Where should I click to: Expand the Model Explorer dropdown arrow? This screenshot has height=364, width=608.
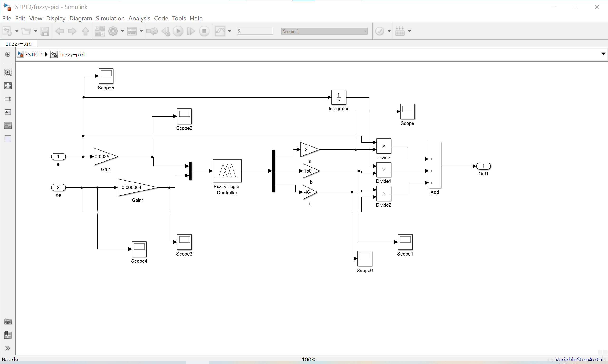tap(141, 31)
